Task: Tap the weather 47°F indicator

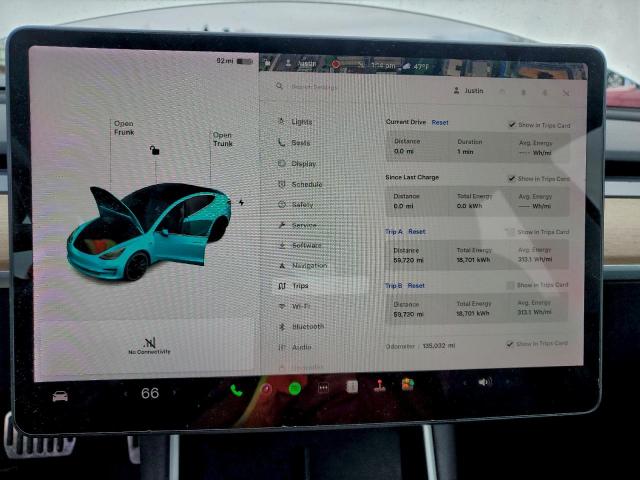Action: tap(416, 66)
